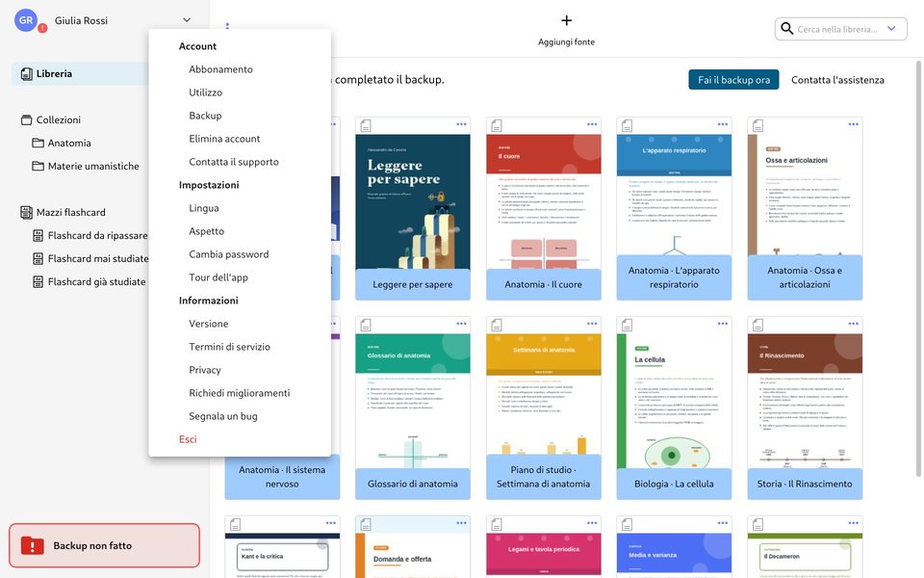Image resolution: width=924 pixels, height=578 pixels.
Task: Open options menu for Anatomia Il cuore
Action: tap(592, 124)
